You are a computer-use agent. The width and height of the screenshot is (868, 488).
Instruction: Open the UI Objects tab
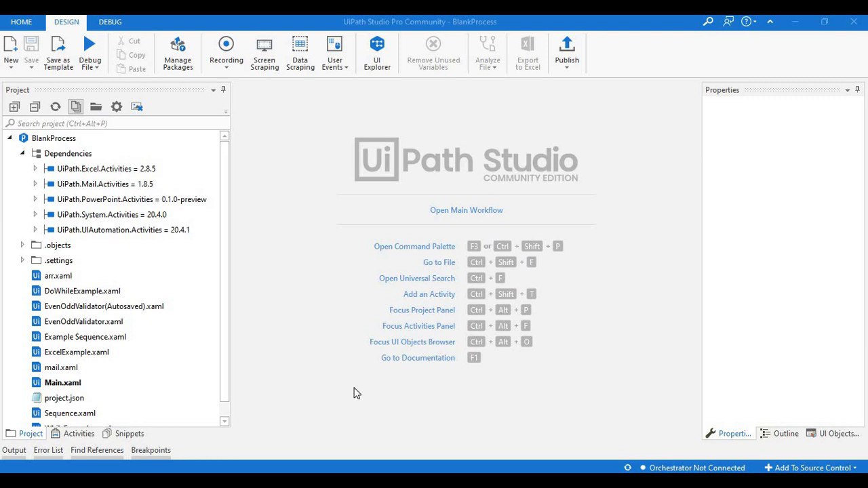tap(833, 434)
